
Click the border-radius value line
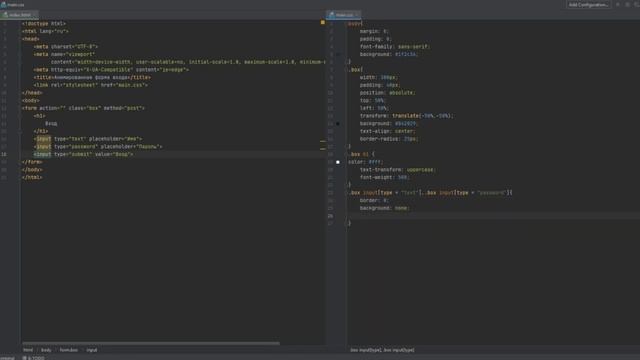(x=389, y=139)
